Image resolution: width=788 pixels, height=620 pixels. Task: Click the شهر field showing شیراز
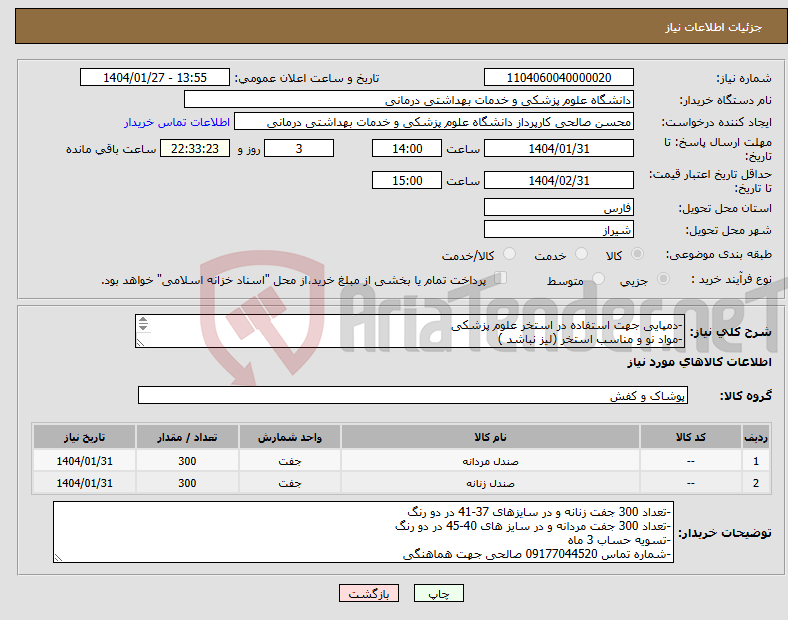[x=558, y=230]
